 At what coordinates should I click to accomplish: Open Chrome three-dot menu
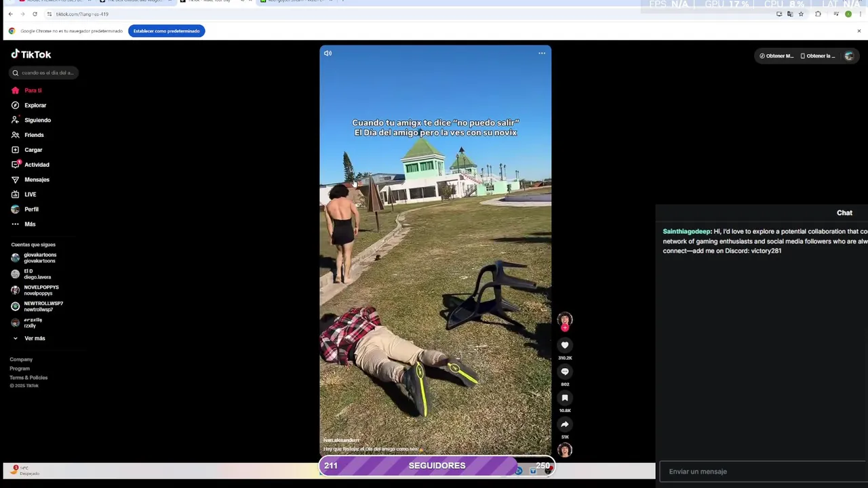pyautogui.click(x=859, y=14)
